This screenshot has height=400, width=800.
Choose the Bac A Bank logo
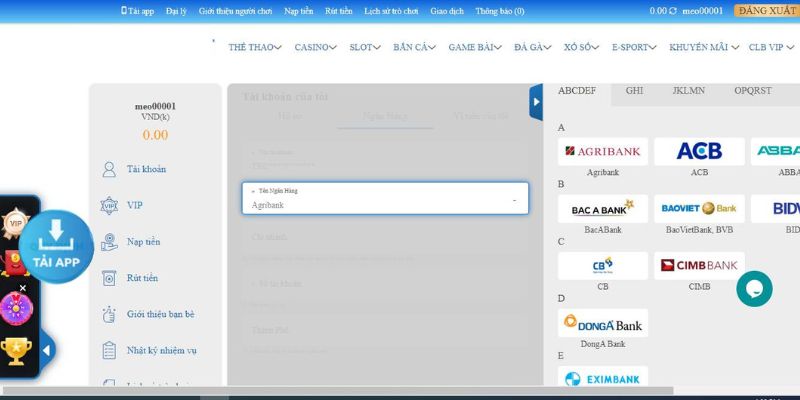[603, 209]
